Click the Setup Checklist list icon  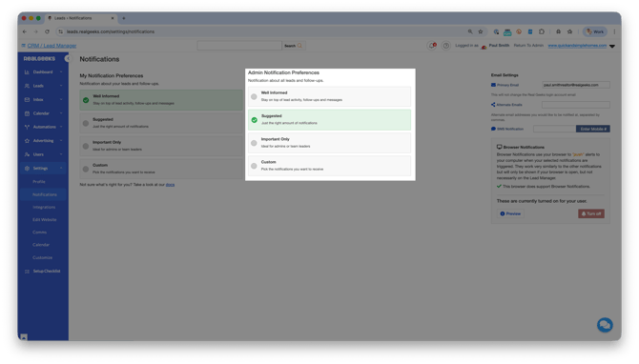[27, 272]
